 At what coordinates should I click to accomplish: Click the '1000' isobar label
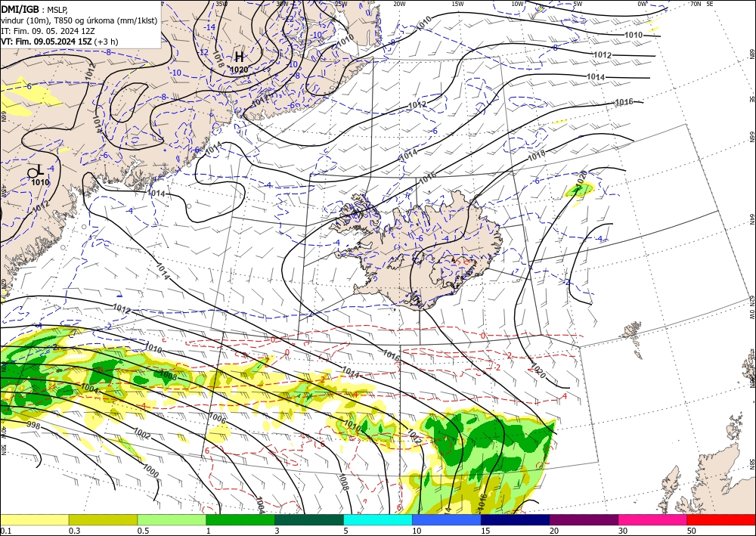151,470
